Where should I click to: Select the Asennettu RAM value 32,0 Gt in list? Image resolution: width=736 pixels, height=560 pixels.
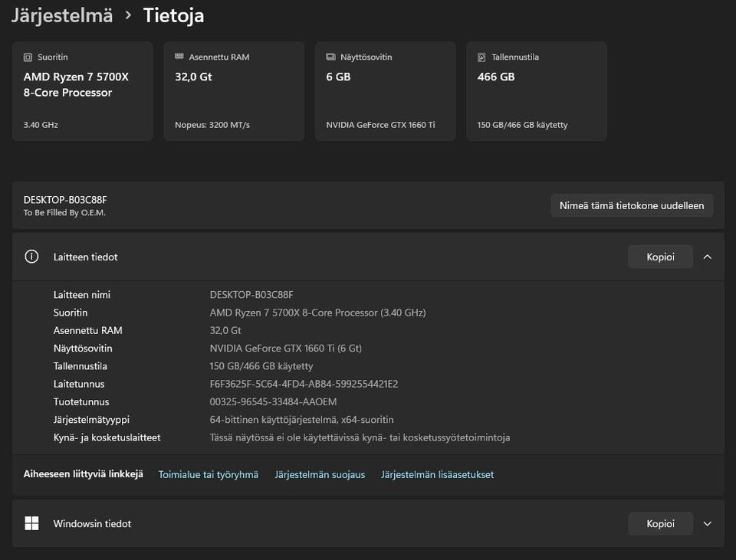pyautogui.click(x=225, y=330)
